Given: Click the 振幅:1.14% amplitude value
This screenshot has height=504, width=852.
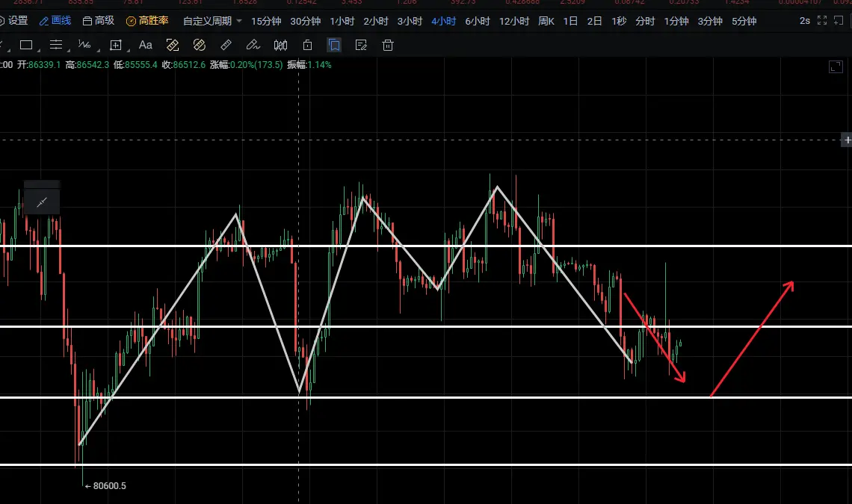Looking at the screenshot, I should point(309,65).
